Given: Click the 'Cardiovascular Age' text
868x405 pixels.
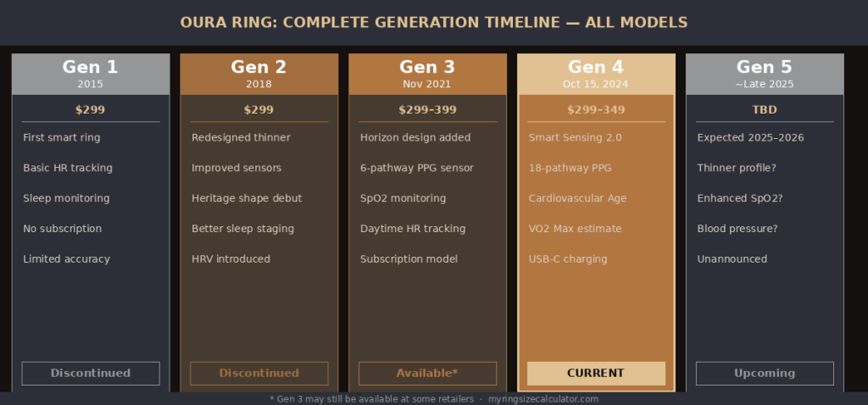Looking at the screenshot, I should tap(577, 198).
